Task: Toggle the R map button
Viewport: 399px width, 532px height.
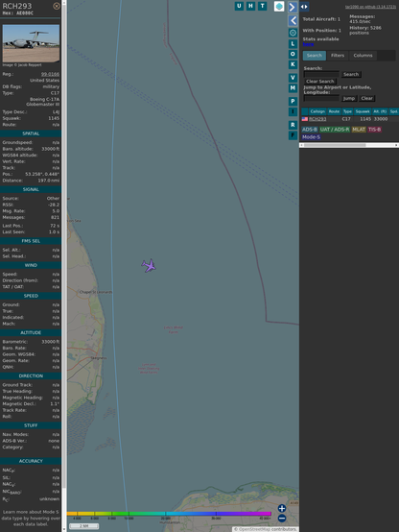Action: [293, 125]
